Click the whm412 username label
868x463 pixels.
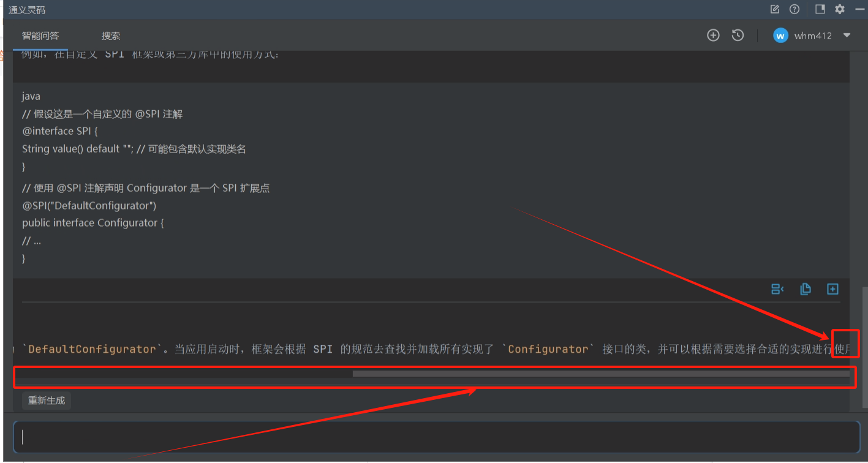pyautogui.click(x=813, y=36)
